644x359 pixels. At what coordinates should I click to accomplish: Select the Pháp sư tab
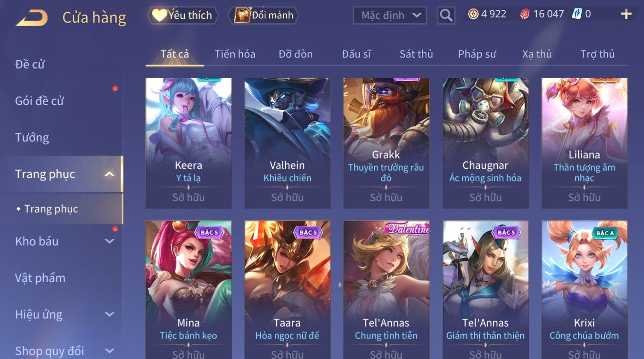coord(477,54)
